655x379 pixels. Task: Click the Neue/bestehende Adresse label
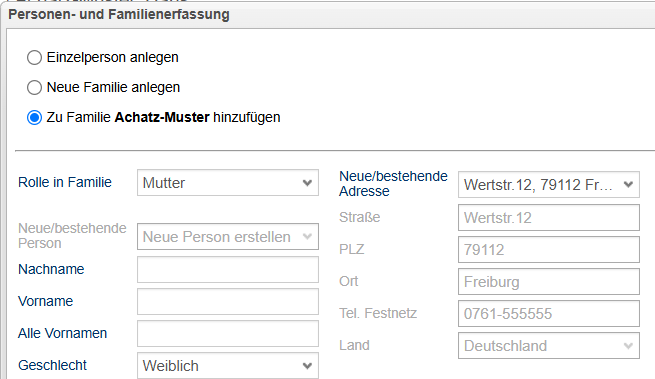point(393,183)
